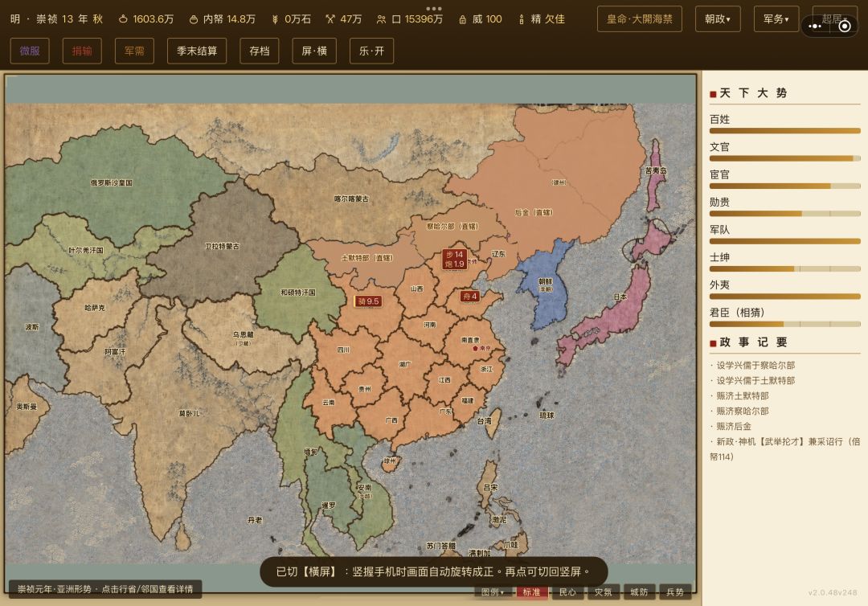Expand the 图例 legend dropdown
Image resolution: width=868 pixels, height=606 pixels.
(493, 592)
